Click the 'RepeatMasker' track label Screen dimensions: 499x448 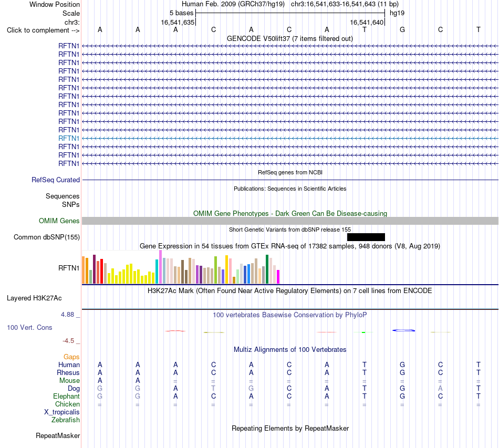58,435
